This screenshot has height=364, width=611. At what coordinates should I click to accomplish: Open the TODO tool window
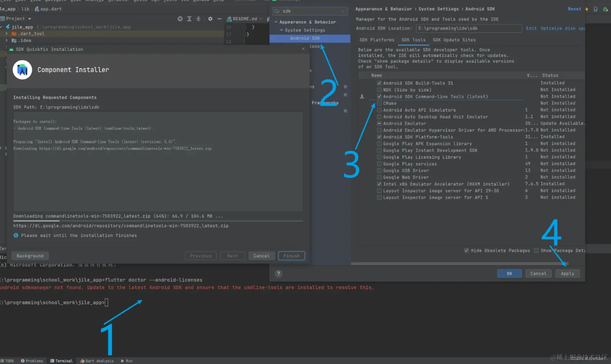(x=7, y=361)
